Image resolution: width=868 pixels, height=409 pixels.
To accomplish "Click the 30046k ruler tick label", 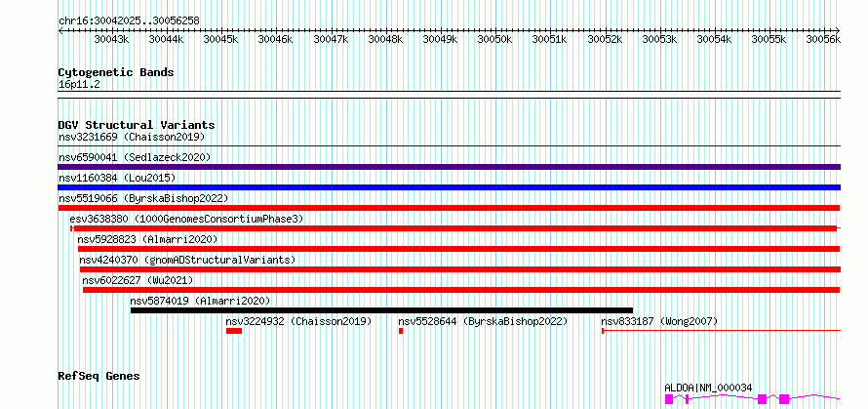I will click(276, 39).
